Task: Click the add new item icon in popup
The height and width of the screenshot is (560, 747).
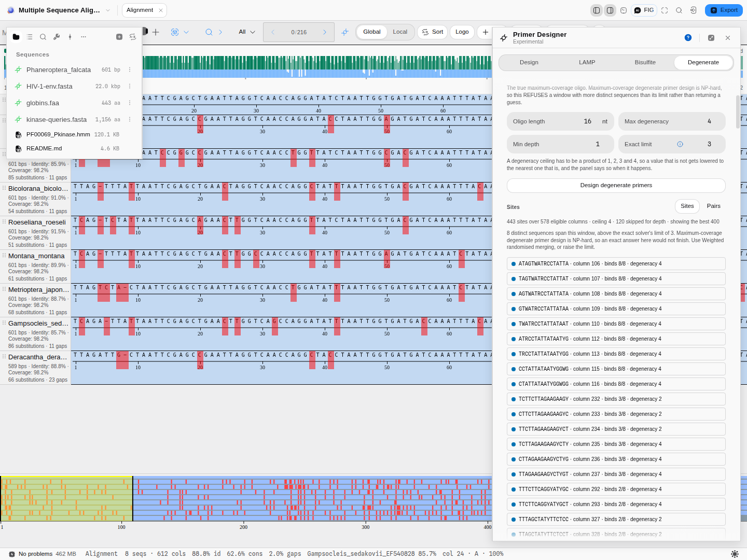Action: tap(119, 37)
